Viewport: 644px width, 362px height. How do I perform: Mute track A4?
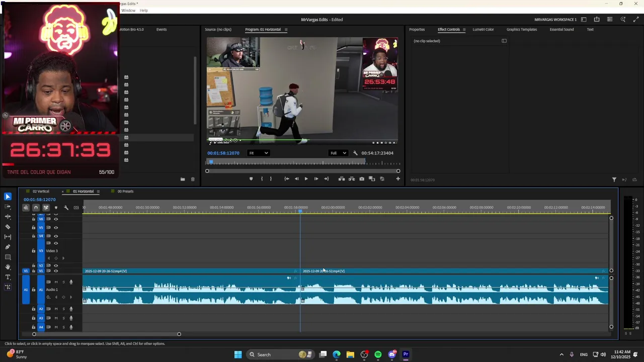point(56,327)
